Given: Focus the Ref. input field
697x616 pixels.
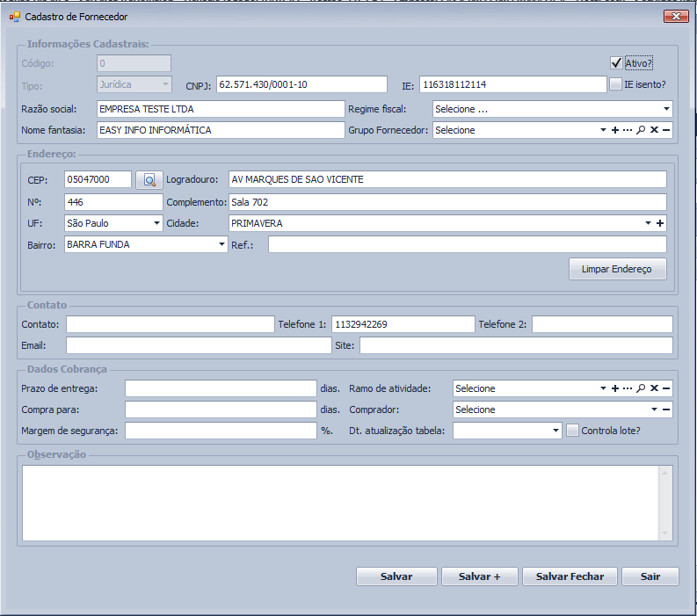Looking at the screenshot, I should tap(468, 244).
